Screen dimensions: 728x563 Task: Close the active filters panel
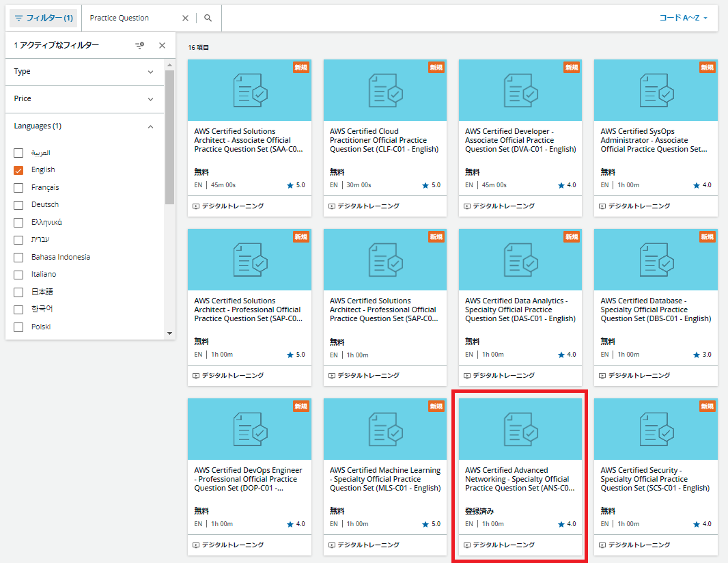coord(162,46)
